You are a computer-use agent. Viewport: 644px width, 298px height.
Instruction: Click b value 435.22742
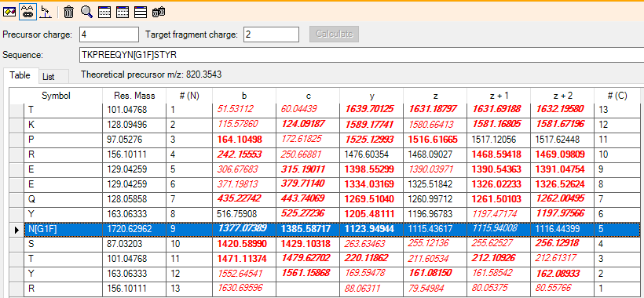(244, 199)
